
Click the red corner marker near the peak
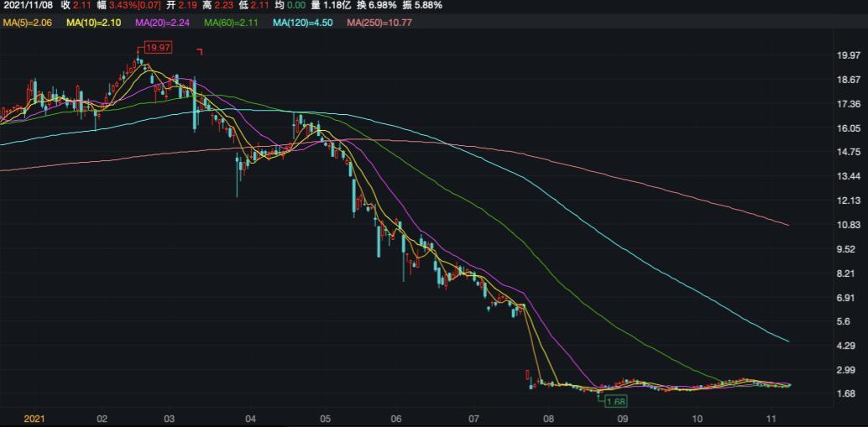201,52
